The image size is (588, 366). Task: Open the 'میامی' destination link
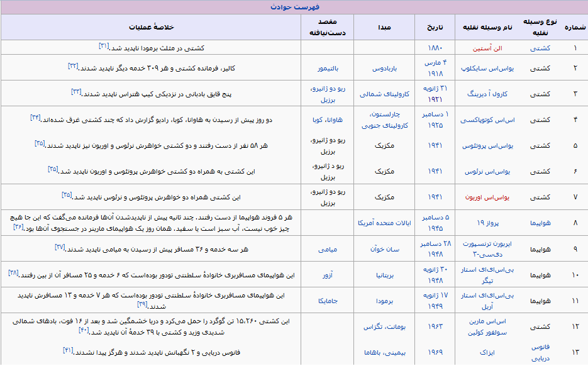[x=328, y=249]
